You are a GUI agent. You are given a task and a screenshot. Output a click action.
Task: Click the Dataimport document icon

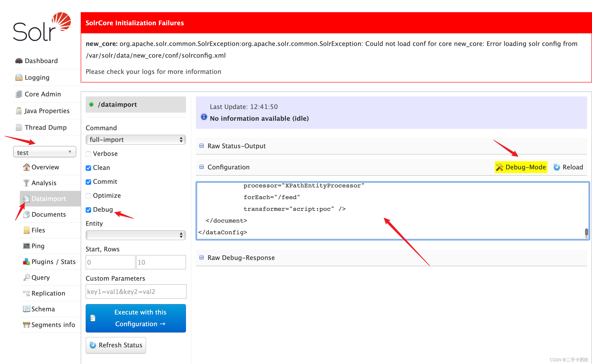tap(26, 198)
